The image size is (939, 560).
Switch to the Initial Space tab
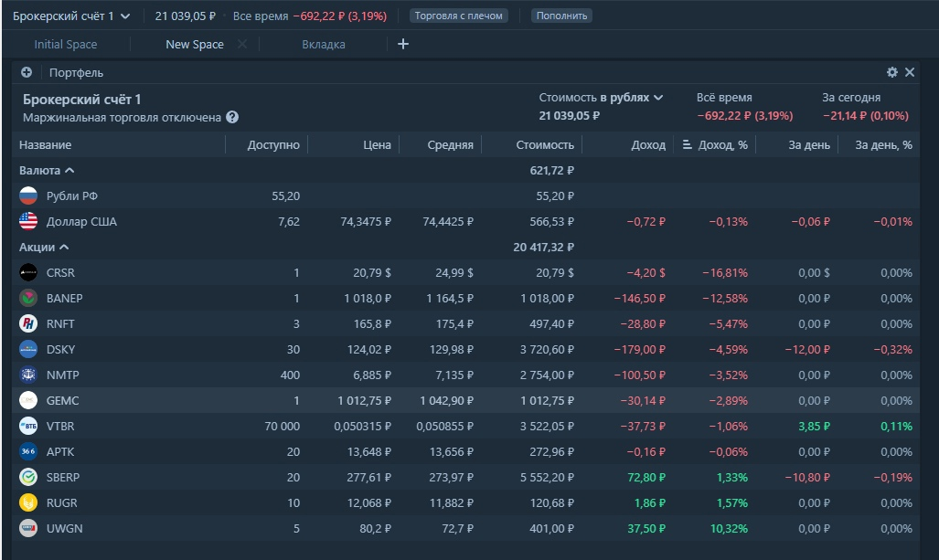(65, 45)
